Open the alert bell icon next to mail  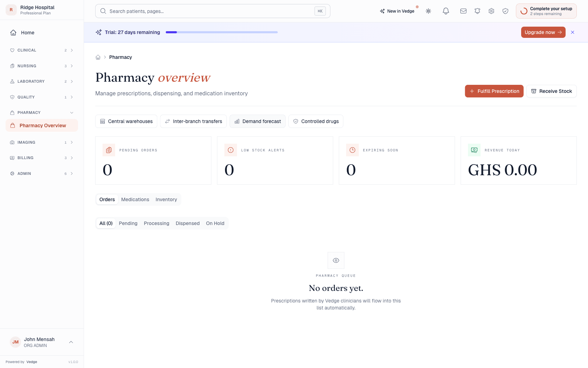coord(477,11)
